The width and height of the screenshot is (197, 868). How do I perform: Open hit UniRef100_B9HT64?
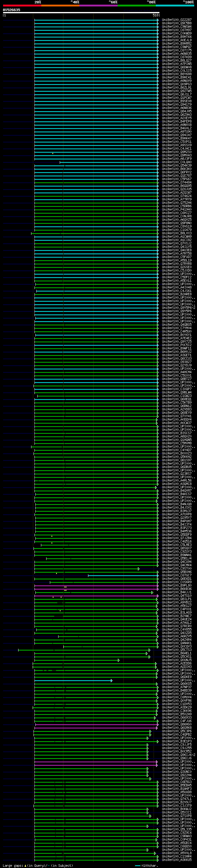pyautogui.click(x=176, y=37)
